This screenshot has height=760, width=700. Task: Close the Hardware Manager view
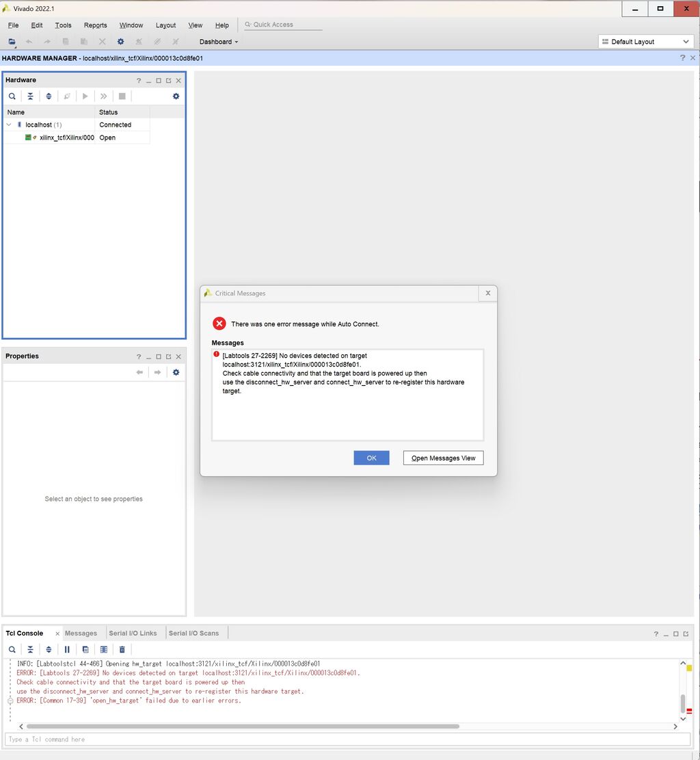(x=692, y=57)
